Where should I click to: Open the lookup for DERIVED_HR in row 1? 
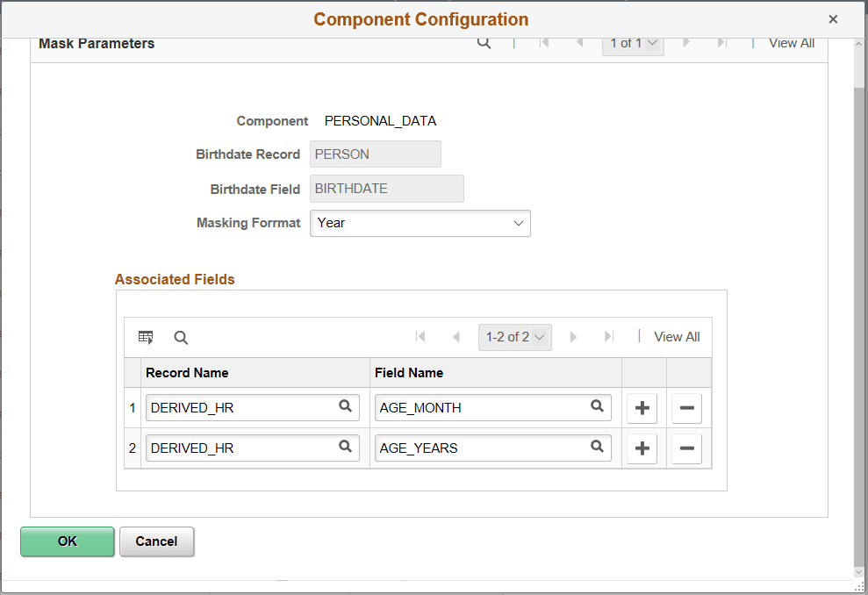[x=343, y=407]
